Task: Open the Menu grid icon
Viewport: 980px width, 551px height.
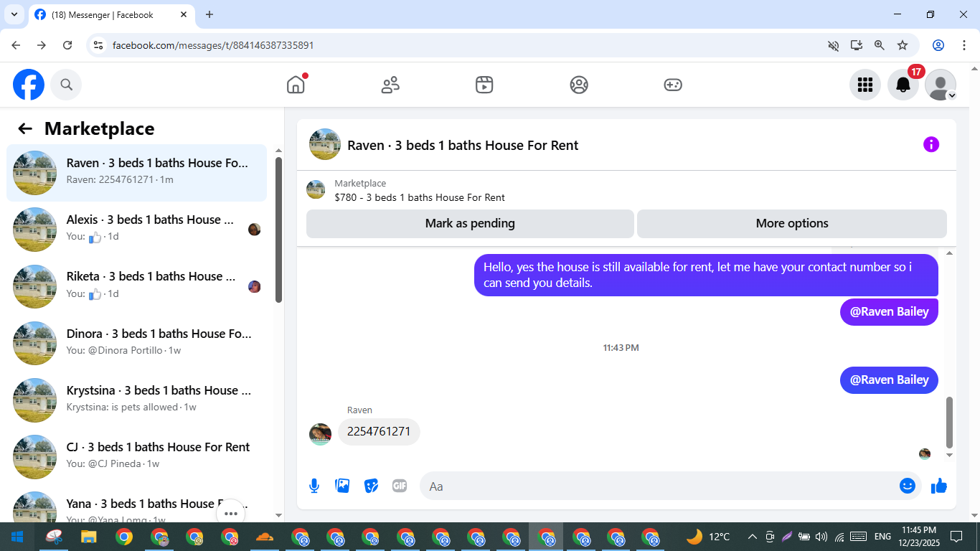Action: point(865,85)
